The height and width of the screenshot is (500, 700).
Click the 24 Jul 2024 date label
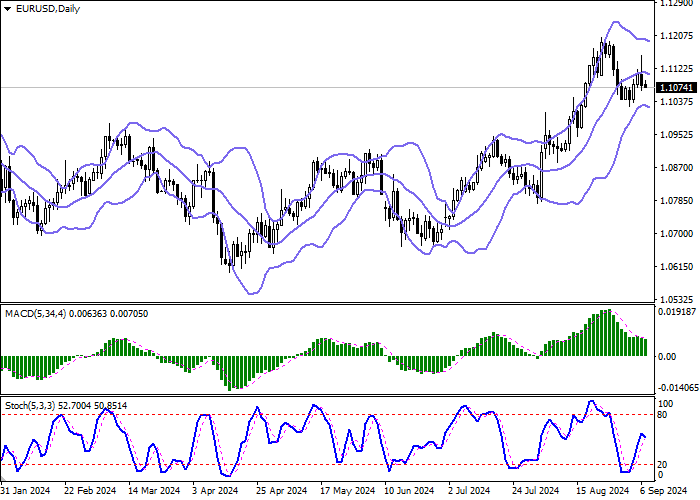536,491
